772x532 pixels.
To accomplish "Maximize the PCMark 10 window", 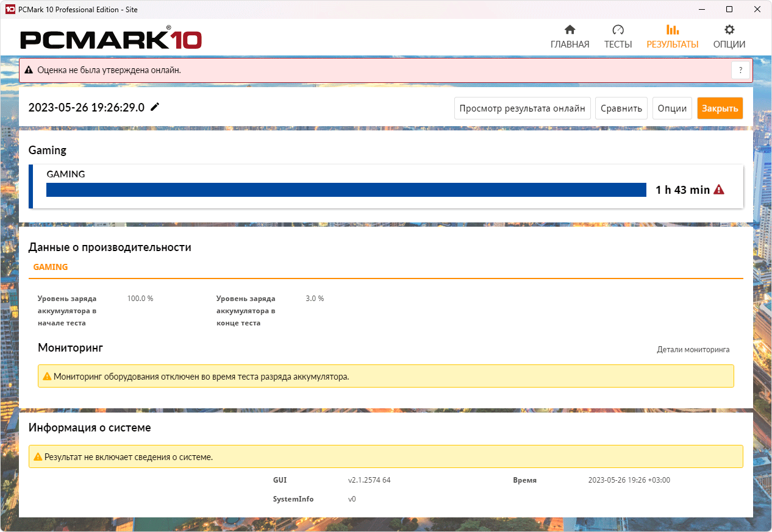I will click(729, 9).
